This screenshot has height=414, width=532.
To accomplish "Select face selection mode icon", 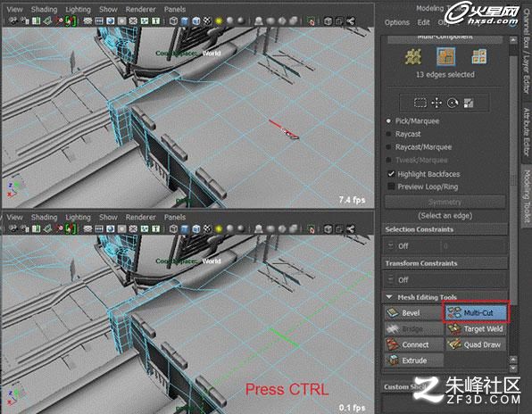I will (x=478, y=56).
